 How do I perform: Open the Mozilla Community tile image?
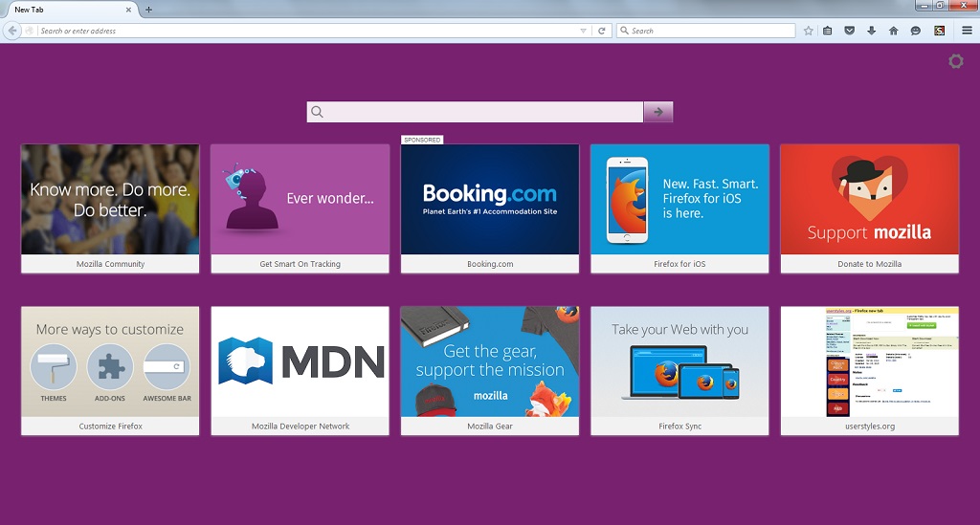point(110,199)
